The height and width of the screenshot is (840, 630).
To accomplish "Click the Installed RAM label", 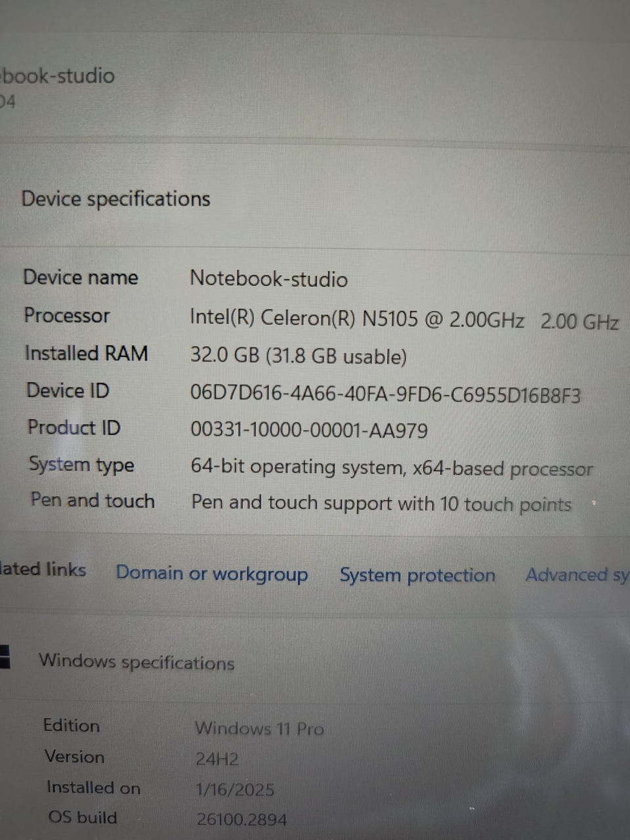I will click(x=86, y=353).
